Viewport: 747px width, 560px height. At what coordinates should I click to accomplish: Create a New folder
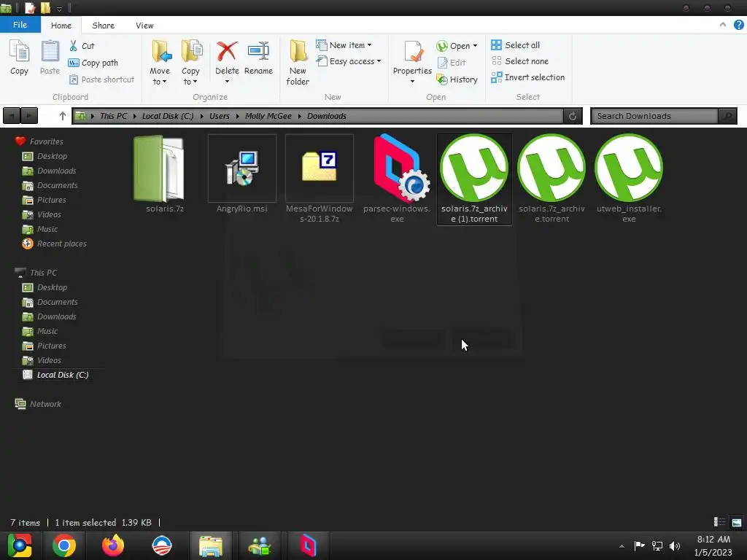tap(298, 63)
